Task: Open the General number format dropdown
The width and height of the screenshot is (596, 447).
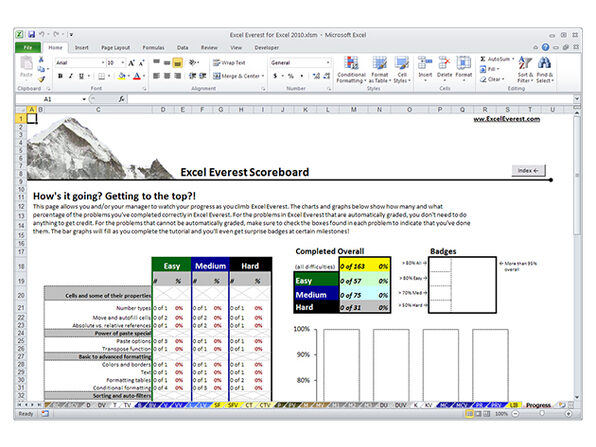Action: point(328,62)
